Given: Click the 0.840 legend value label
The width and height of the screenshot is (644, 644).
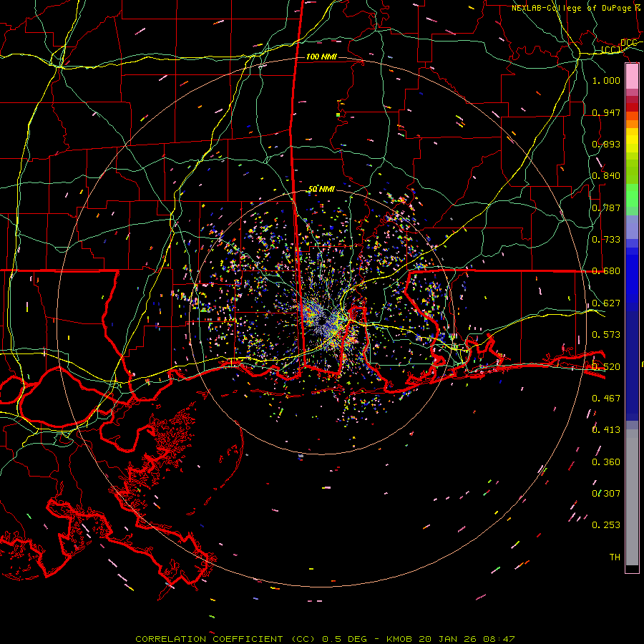Looking at the screenshot, I should point(606,176).
